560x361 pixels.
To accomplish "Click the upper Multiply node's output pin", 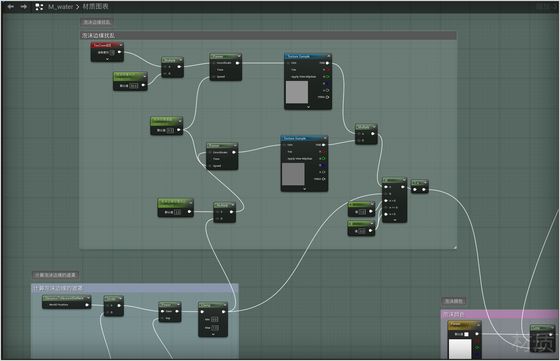I will (179, 67).
